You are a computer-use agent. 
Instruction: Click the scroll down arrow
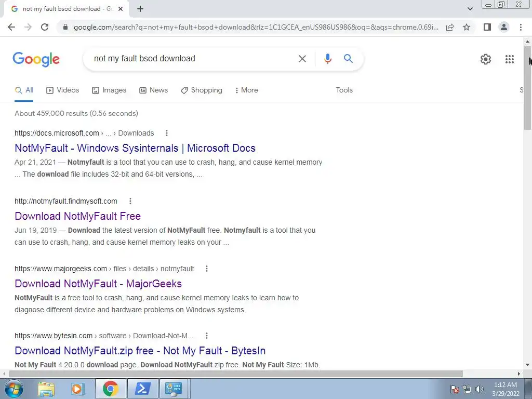click(528, 365)
